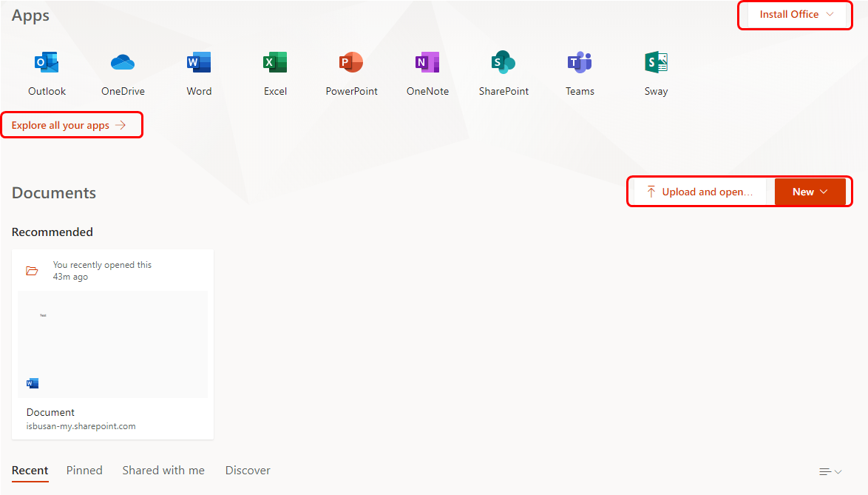Viewport: 868px width, 495px height.
Task: Launch the Teams app
Action: [580, 74]
